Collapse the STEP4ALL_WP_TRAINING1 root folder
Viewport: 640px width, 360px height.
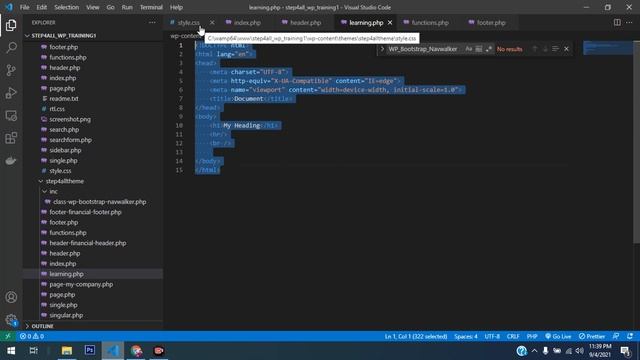pyautogui.click(x=64, y=36)
